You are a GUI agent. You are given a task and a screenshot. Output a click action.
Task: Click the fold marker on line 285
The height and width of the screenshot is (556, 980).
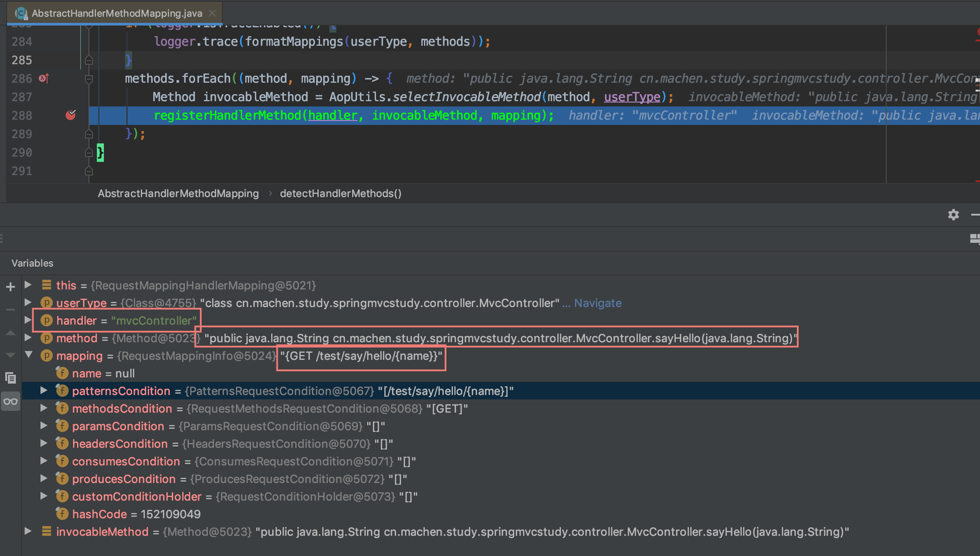tap(89, 60)
